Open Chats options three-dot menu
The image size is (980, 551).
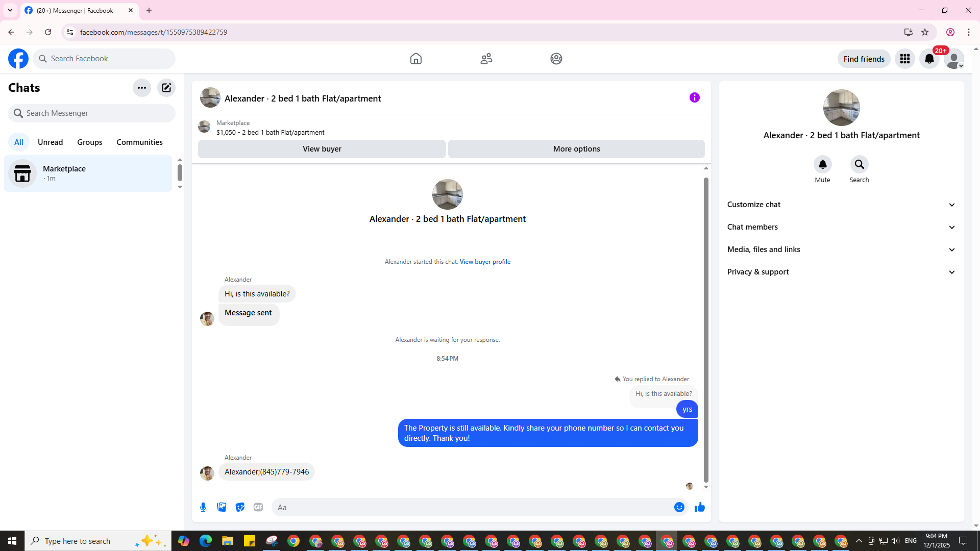pos(142,88)
